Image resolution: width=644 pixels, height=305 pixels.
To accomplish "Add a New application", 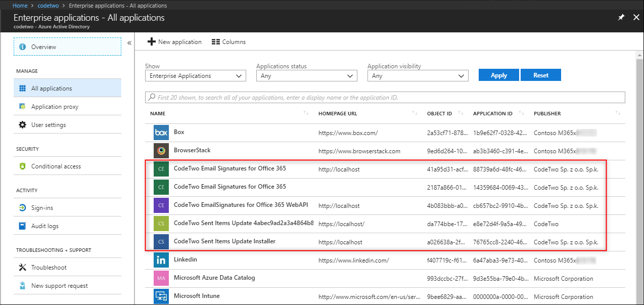I will [x=174, y=42].
